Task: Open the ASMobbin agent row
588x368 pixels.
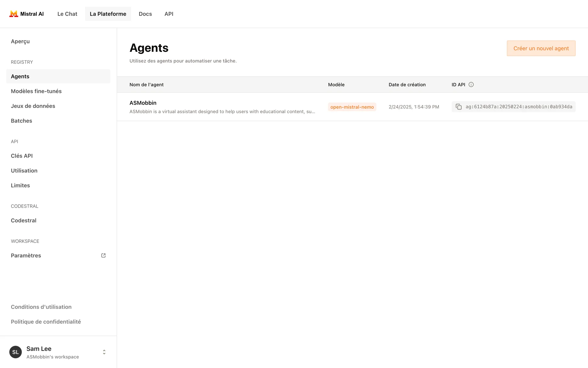Action: 143,103
